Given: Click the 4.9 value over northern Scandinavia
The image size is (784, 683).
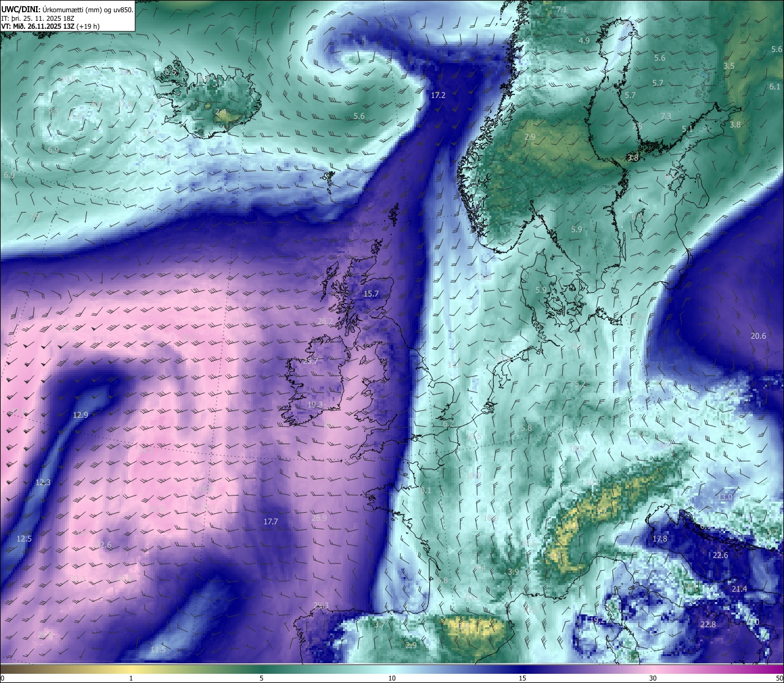Looking at the screenshot, I should click(x=584, y=40).
